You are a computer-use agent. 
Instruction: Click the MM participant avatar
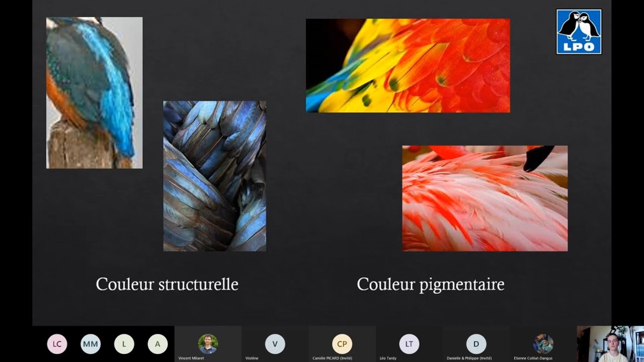[91, 344]
